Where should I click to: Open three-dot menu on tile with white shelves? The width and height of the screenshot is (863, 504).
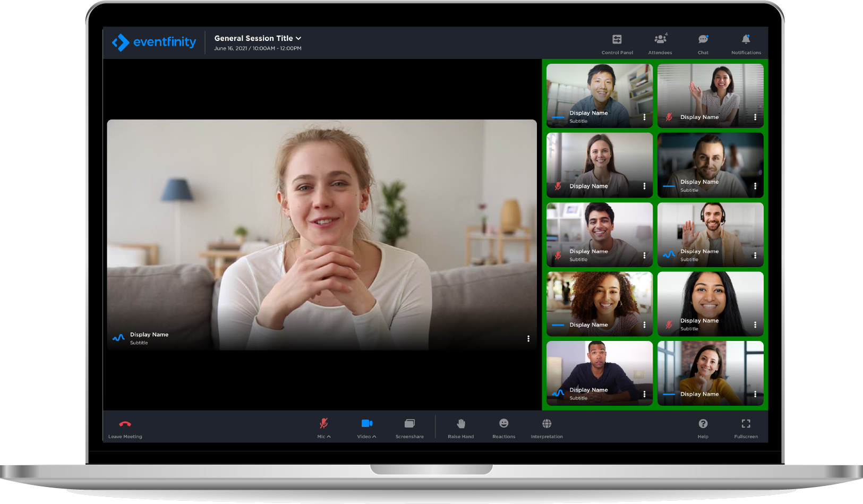point(644,255)
